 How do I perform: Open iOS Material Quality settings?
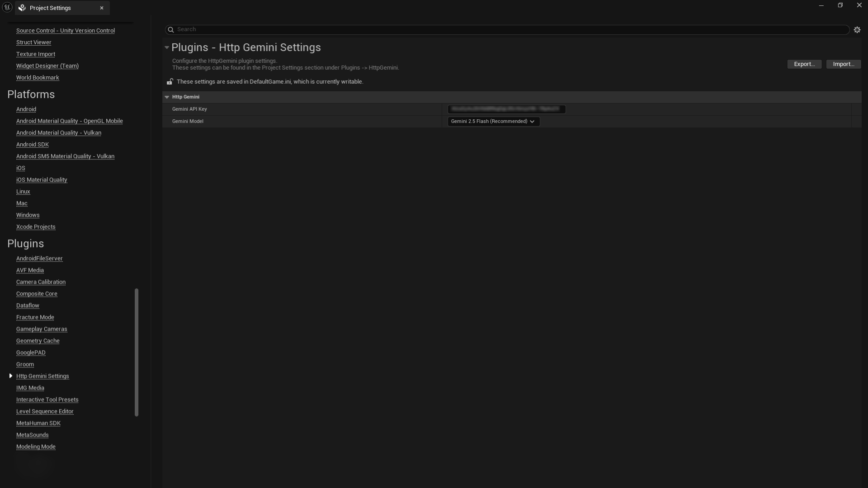coord(42,180)
